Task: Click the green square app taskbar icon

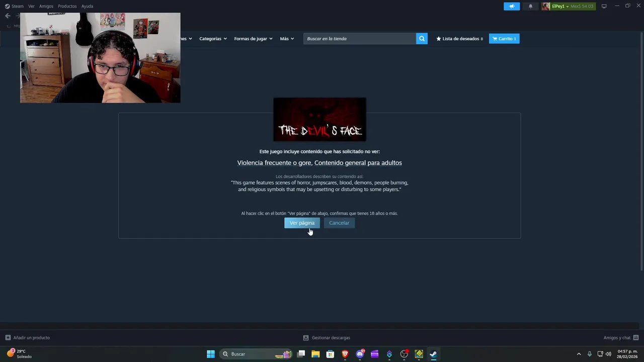Action: point(419,354)
